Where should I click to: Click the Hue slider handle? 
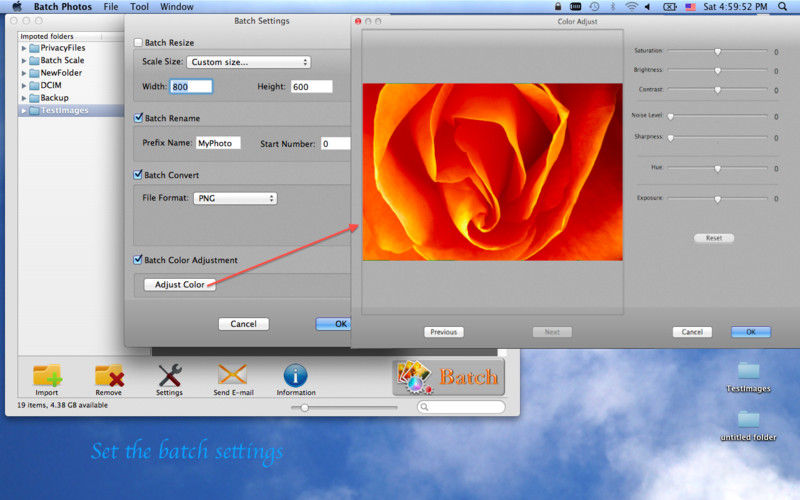717,168
